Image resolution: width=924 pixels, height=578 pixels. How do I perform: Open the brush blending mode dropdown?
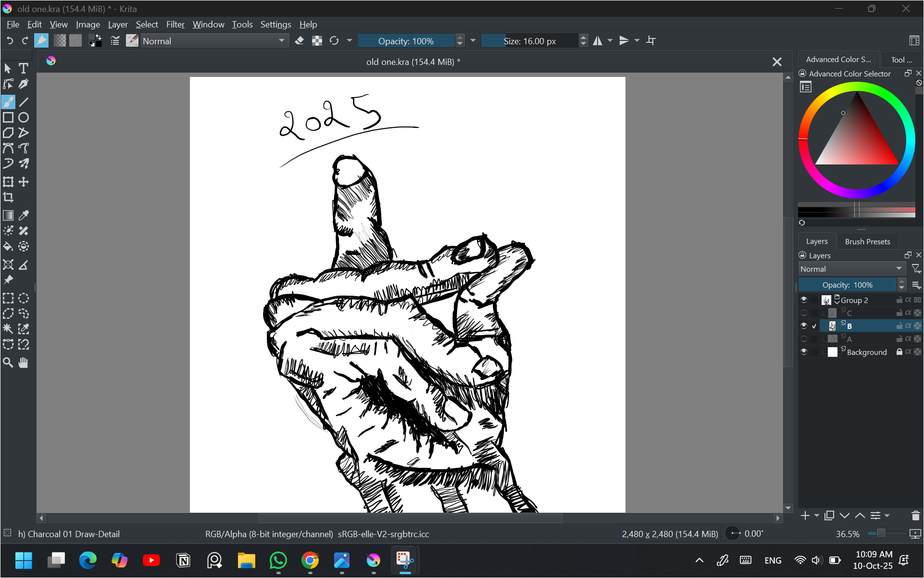[214, 41]
